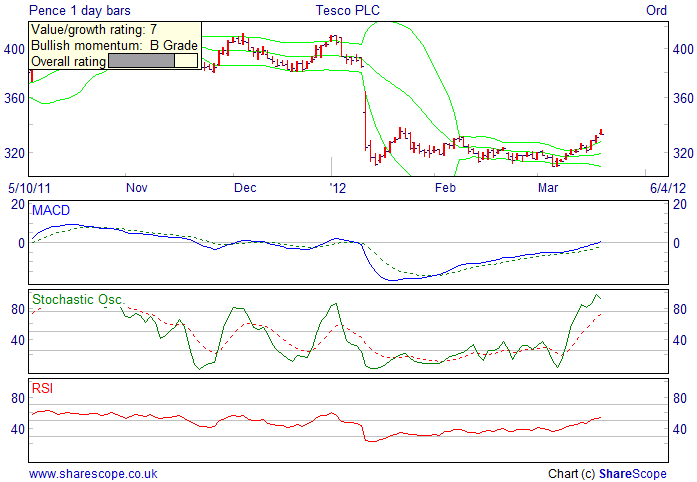Click the left 320 price axis label
This screenshot has height=482, width=697.
tap(14, 153)
